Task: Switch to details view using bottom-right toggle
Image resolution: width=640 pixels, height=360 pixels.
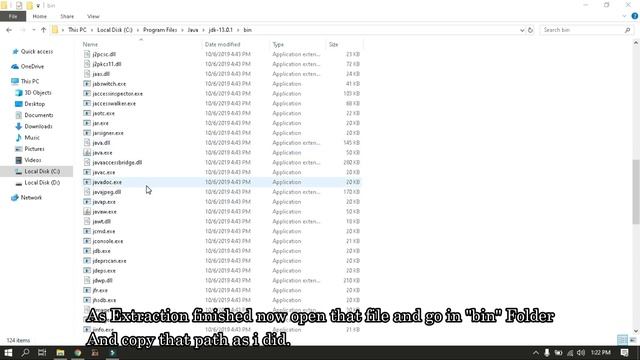Action: coord(622,340)
